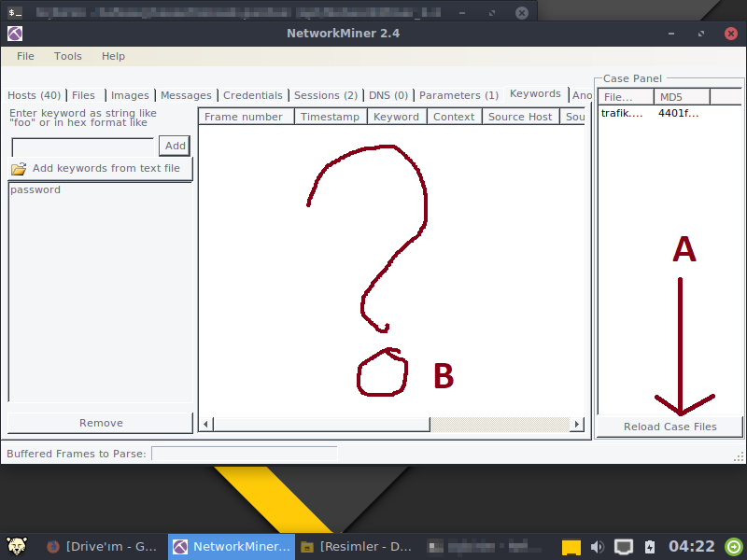747x560 pixels.
Task: Close the NetworkMiner window
Action: coord(731,34)
